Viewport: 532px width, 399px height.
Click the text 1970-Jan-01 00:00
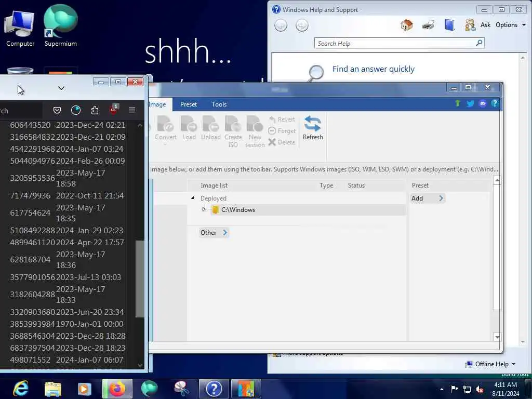[90, 324]
